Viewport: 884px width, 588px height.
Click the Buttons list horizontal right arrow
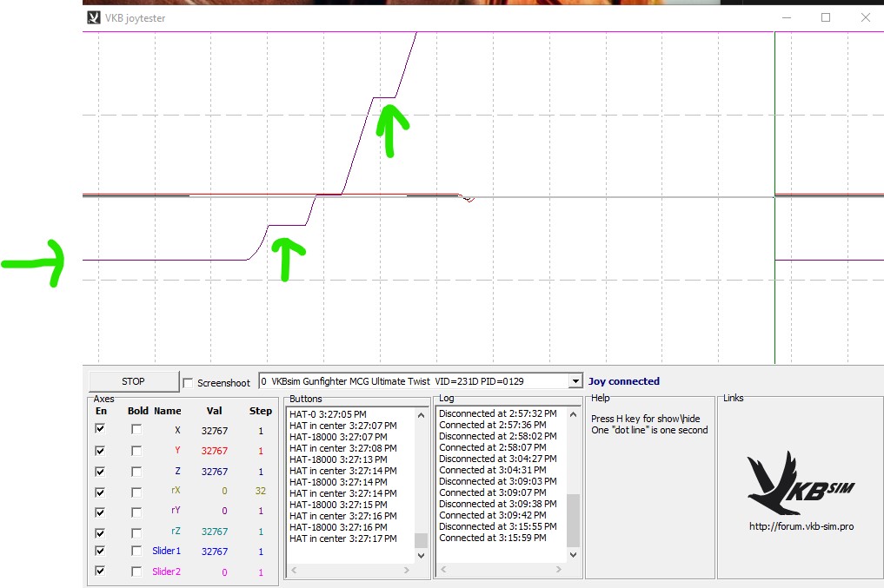coord(407,570)
